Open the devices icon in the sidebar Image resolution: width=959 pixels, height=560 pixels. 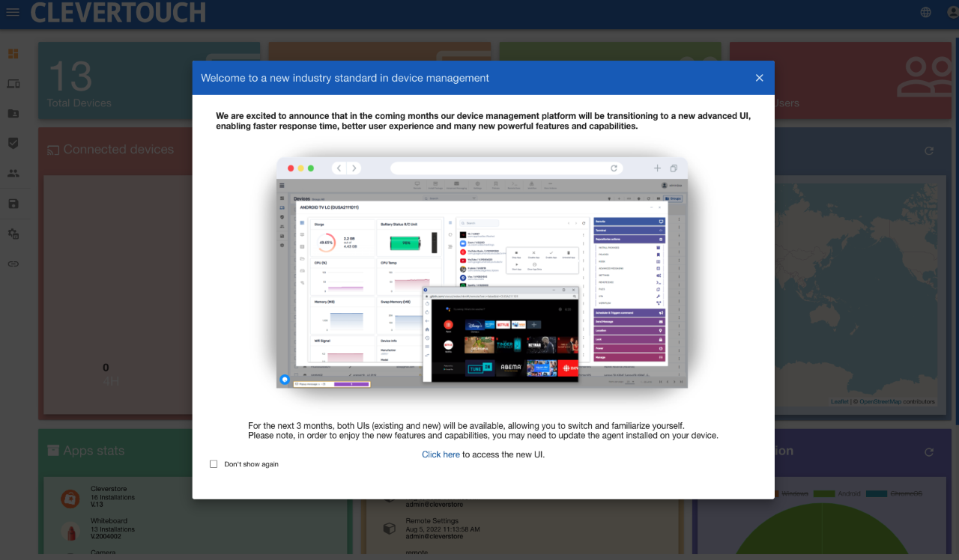coord(13,84)
